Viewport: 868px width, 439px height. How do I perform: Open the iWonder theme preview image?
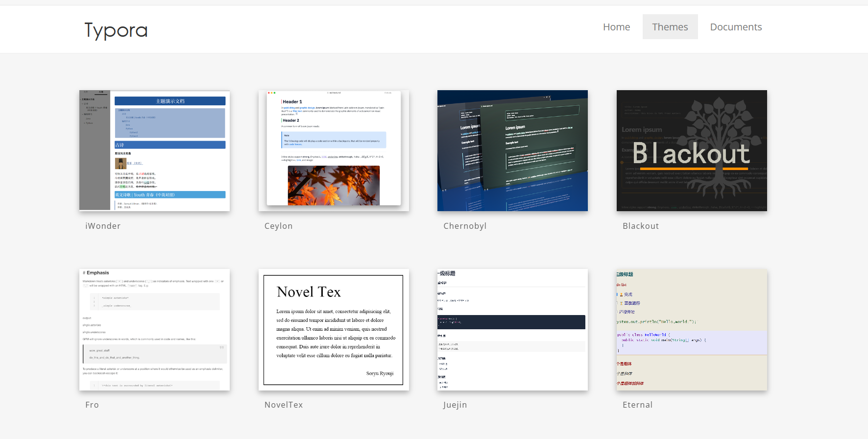(x=154, y=151)
